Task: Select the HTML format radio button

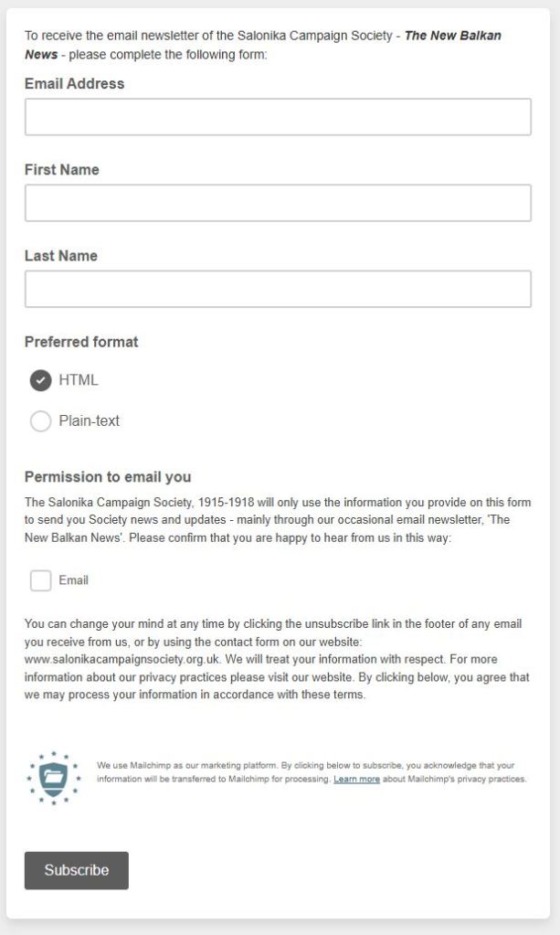Action: (40, 380)
